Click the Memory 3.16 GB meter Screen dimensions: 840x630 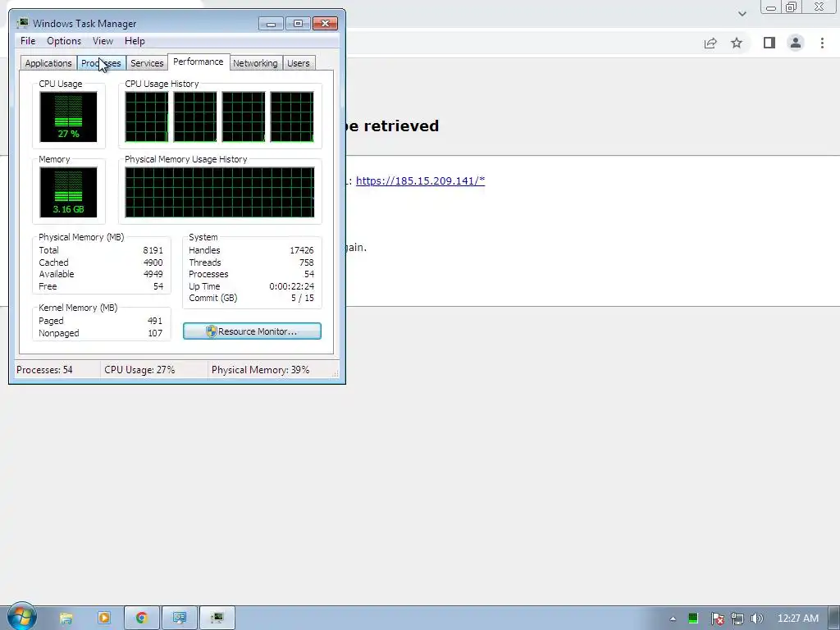coord(69,192)
